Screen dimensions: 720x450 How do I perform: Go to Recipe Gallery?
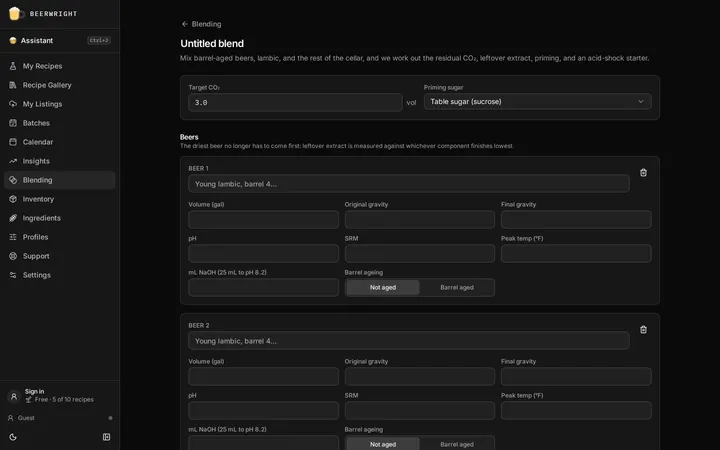[60, 85]
